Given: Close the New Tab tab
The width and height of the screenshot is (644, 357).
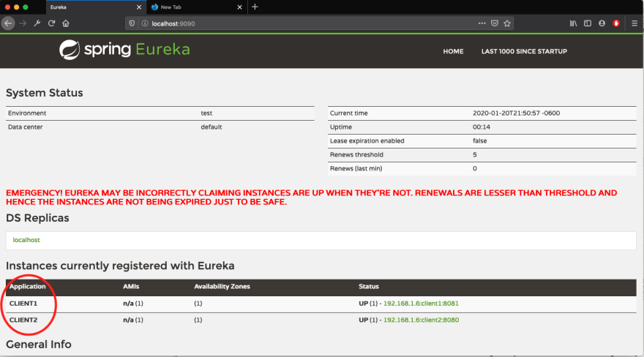Looking at the screenshot, I should tap(239, 7).
